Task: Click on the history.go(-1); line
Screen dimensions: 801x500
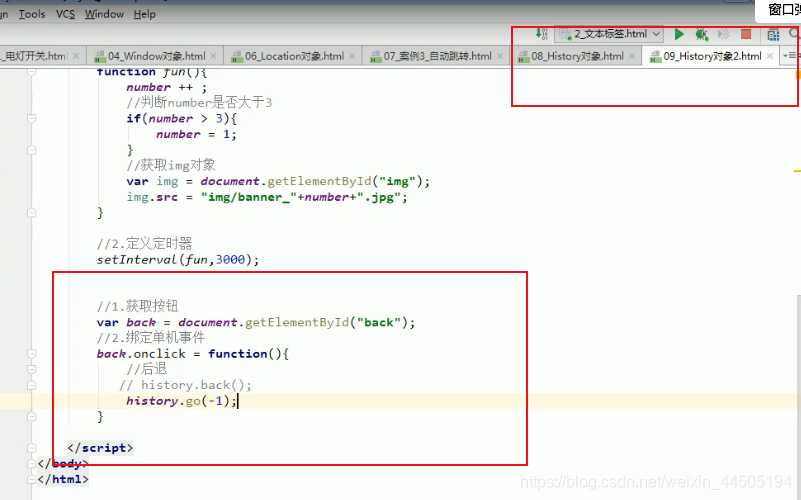Action: [181, 401]
